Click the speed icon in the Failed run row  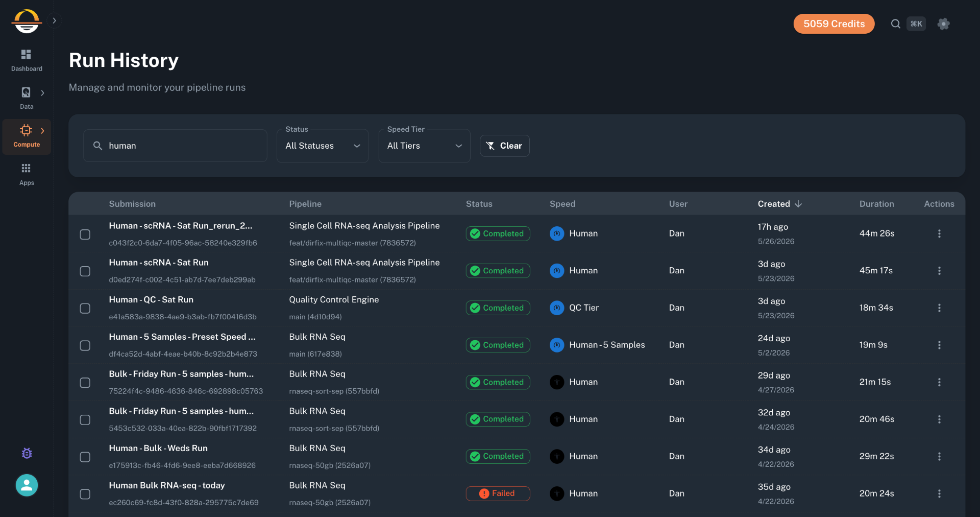[557, 494]
